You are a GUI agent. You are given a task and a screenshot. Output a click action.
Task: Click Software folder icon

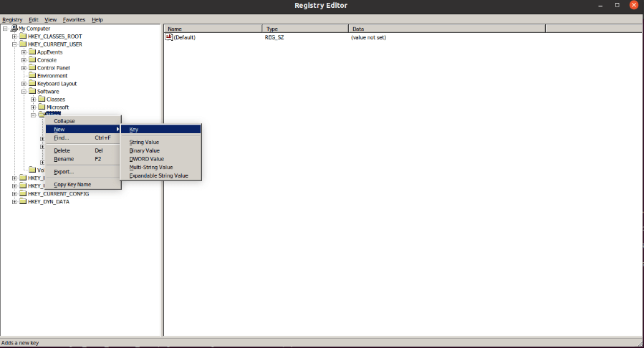tap(32, 91)
